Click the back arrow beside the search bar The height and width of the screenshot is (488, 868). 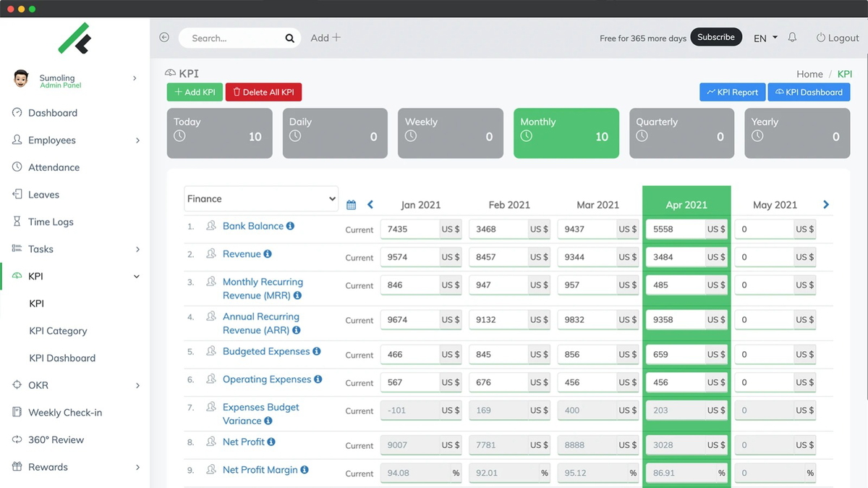(163, 37)
